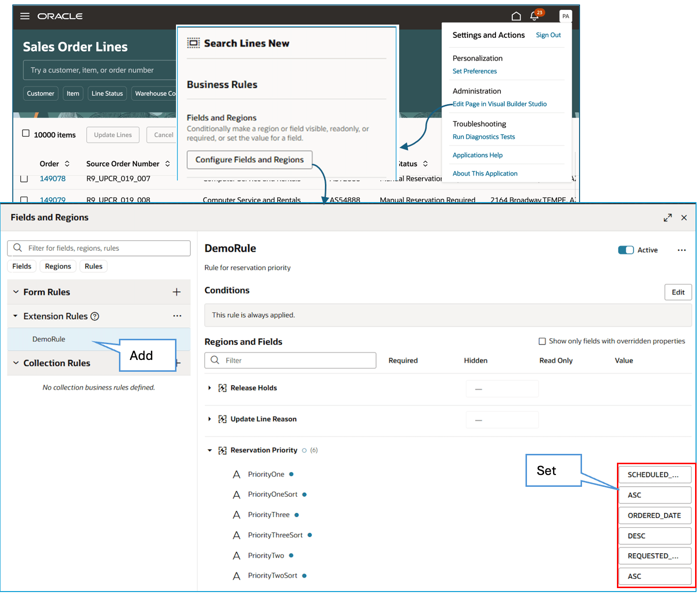Click PriorityOne field type icon

click(x=236, y=474)
